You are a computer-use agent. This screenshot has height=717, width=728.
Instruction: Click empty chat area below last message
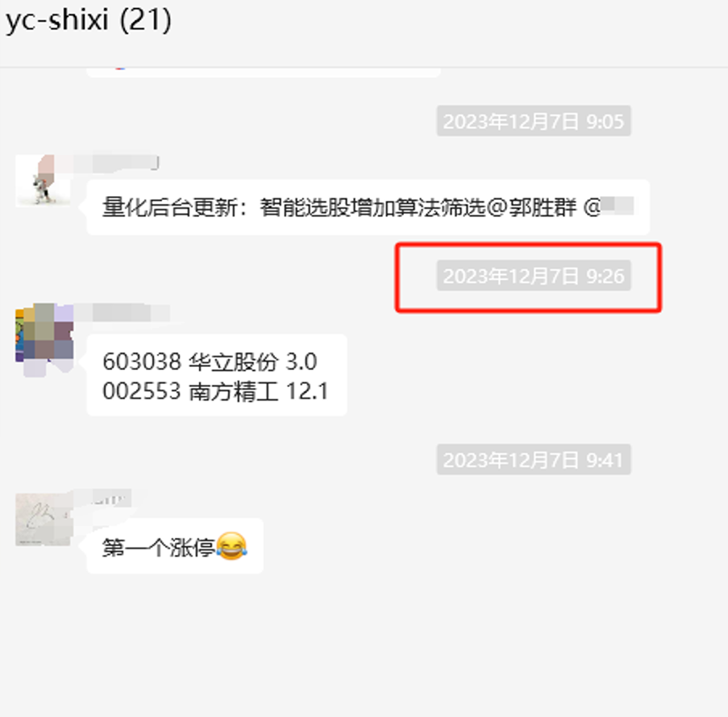coord(364,645)
